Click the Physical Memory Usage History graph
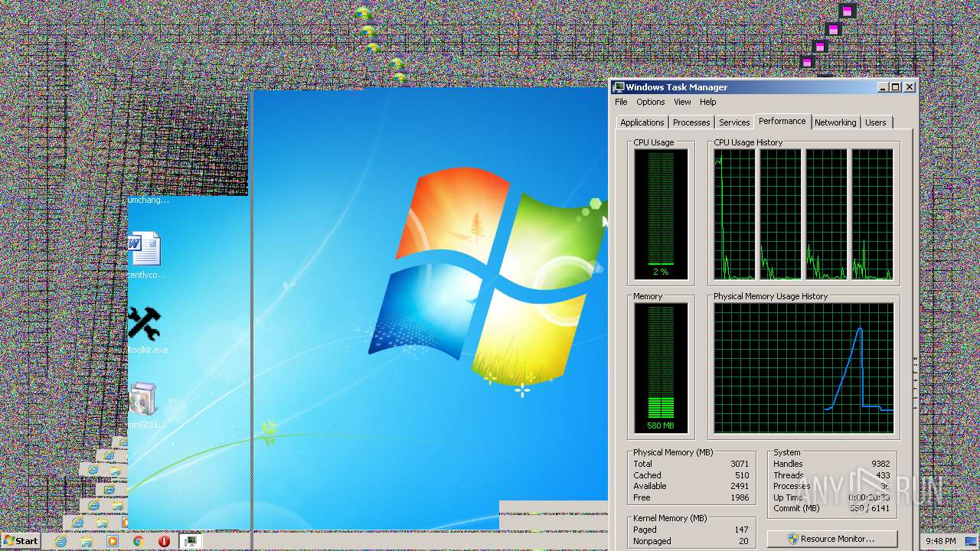Viewport: 980px width, 551px height. tap(804, 368)
